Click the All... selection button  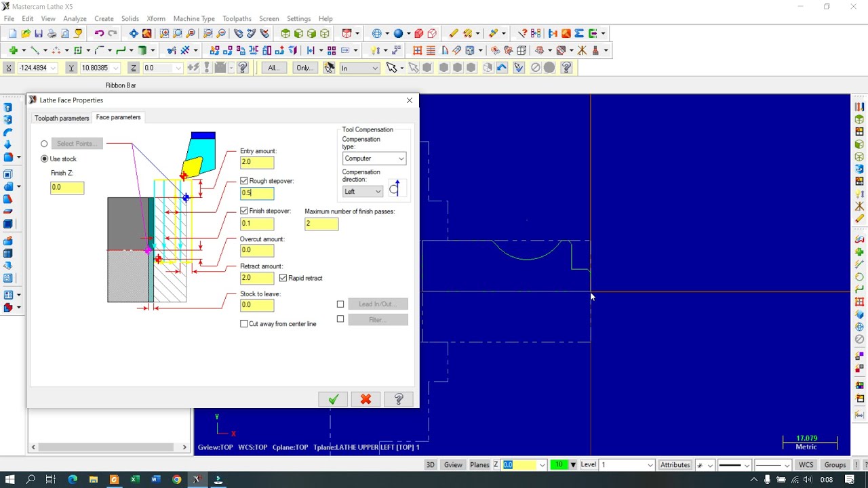tap(273, 68)
